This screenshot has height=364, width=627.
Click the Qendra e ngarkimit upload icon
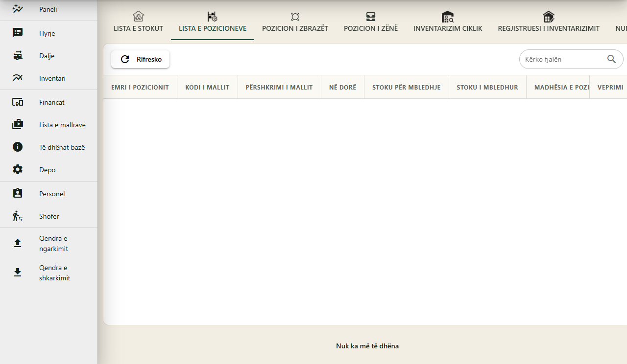[x=18, y=243]
